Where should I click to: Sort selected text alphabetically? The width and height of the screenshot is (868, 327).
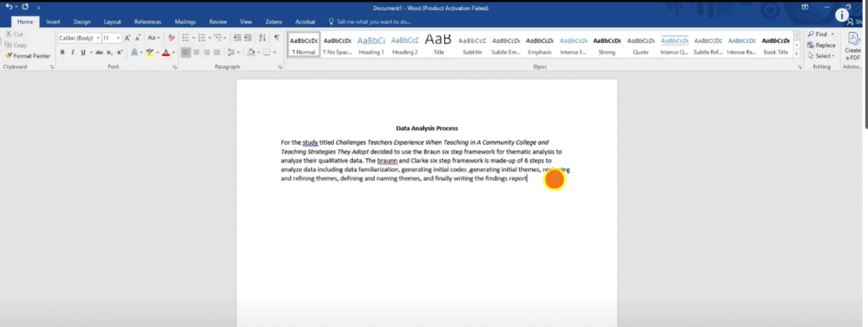(263, 37)
